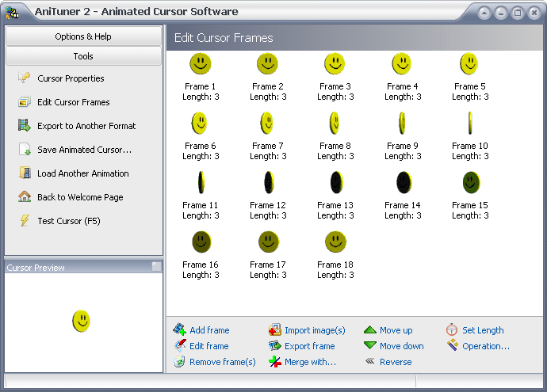This screenshot has width=547, height=392.
Task: Collapse the Tools section header
Action: click(x=83, y=56)
